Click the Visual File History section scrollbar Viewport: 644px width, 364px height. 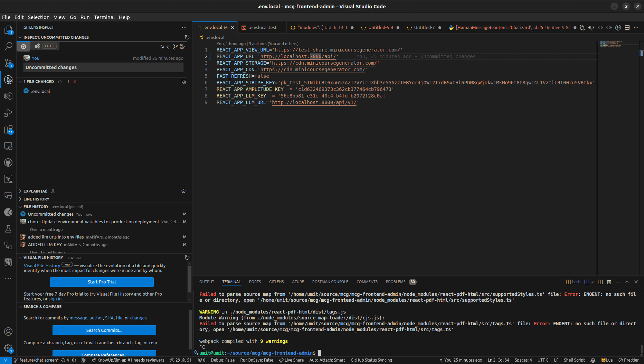tap(189, 279)
